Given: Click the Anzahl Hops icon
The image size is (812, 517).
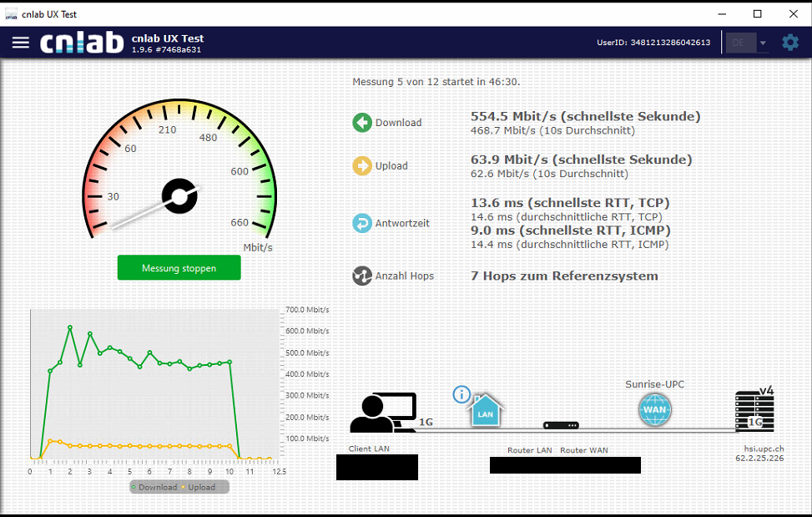Looking at the screenshot, I should click(x=361, y=276).
